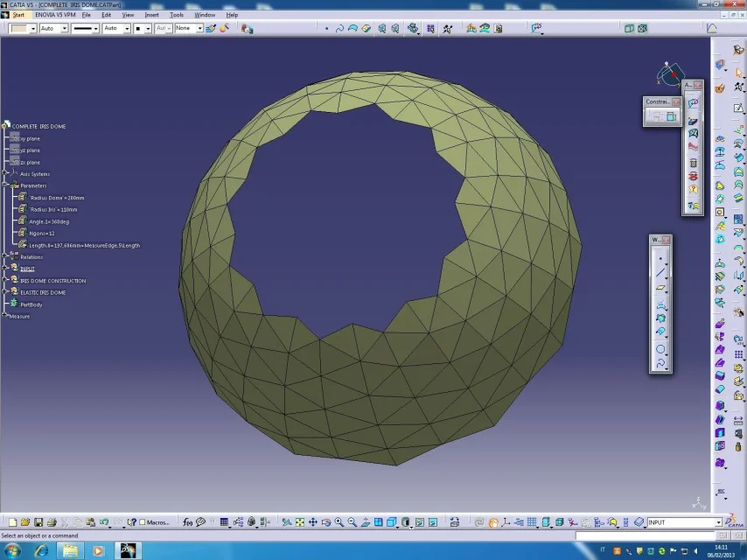
Task: Select the Radius Dome=200mm parameter
Action: (57, 198)
